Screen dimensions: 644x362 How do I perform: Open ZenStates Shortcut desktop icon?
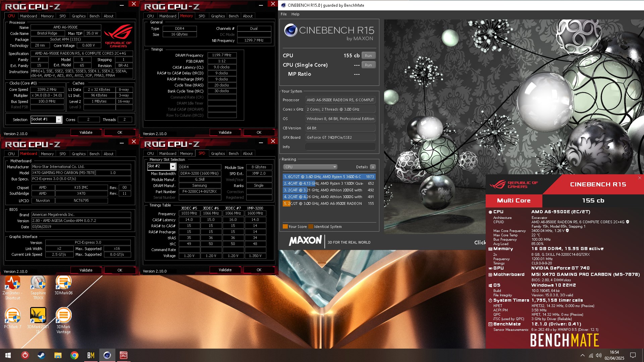[12, 287]
